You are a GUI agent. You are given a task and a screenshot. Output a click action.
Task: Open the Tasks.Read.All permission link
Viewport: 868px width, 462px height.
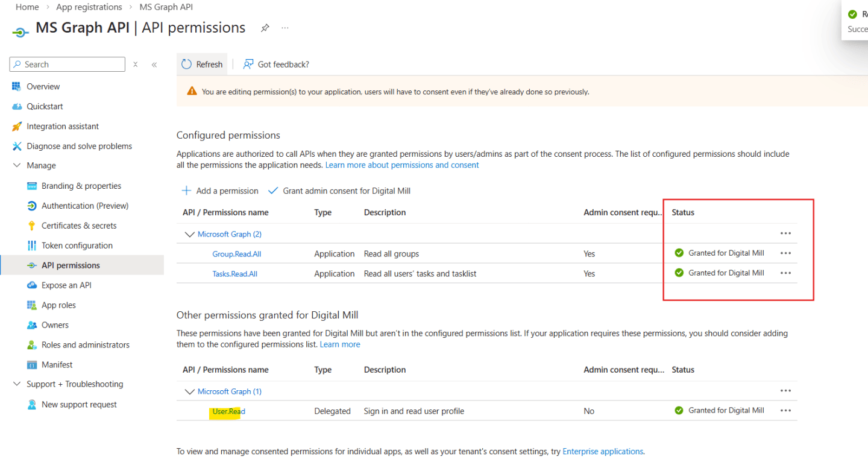click(235, 274)
